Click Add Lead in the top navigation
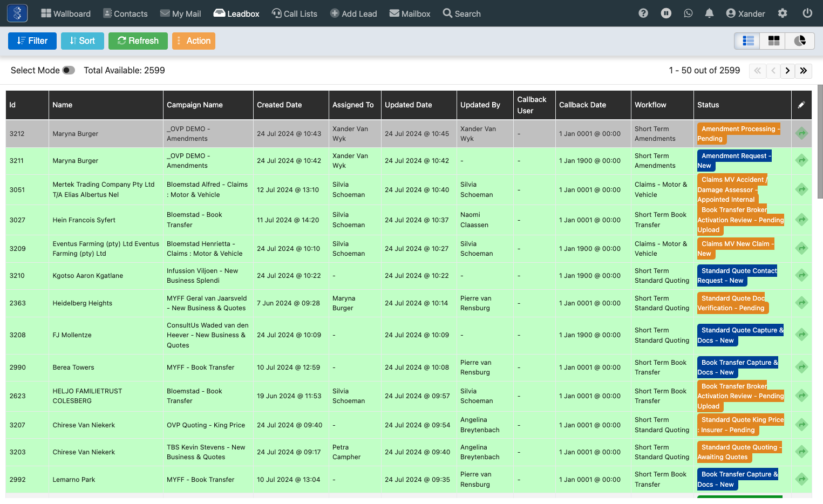This screenshot has width=823, height=504. (x=353, y=13)
